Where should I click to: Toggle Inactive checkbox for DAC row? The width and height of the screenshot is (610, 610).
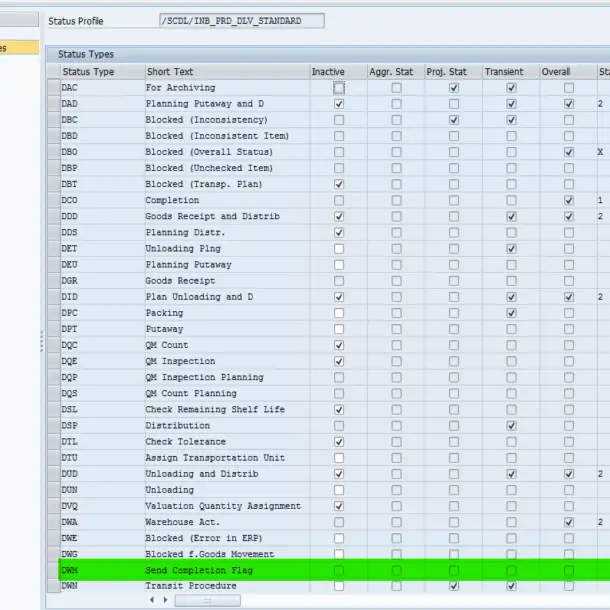tap(339, 88)
